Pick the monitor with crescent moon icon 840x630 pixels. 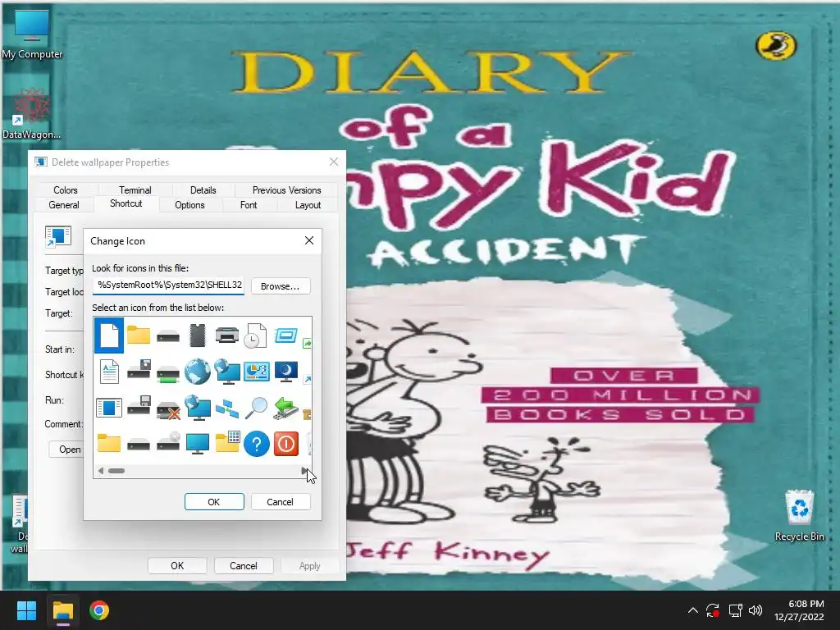[x=286, y=372]
